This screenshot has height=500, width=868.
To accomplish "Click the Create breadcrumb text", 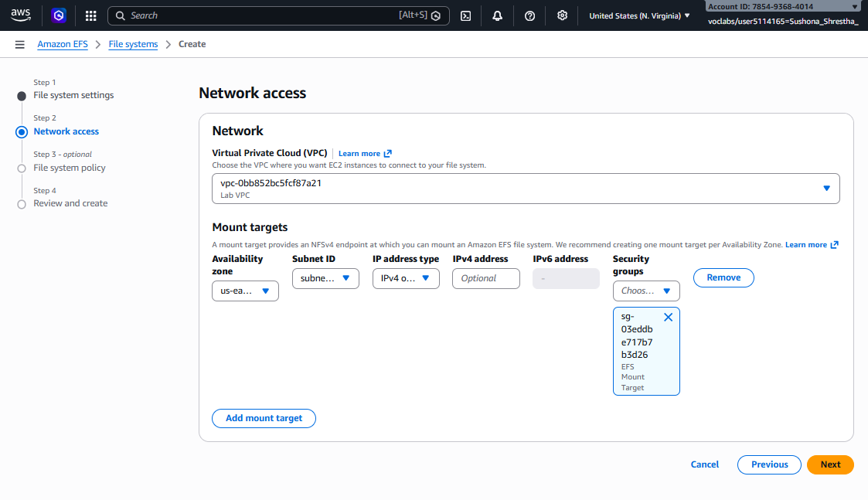I will click(x=192, y=44).
